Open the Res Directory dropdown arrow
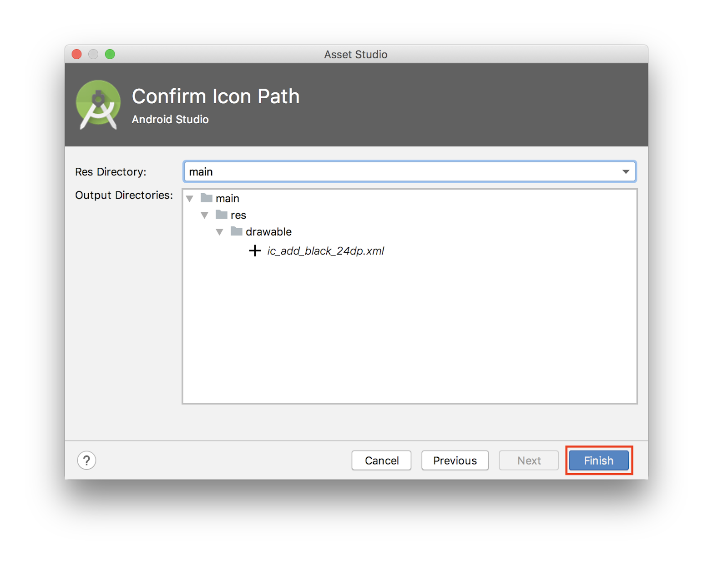 pyautogui.click(x=626, y=172)
